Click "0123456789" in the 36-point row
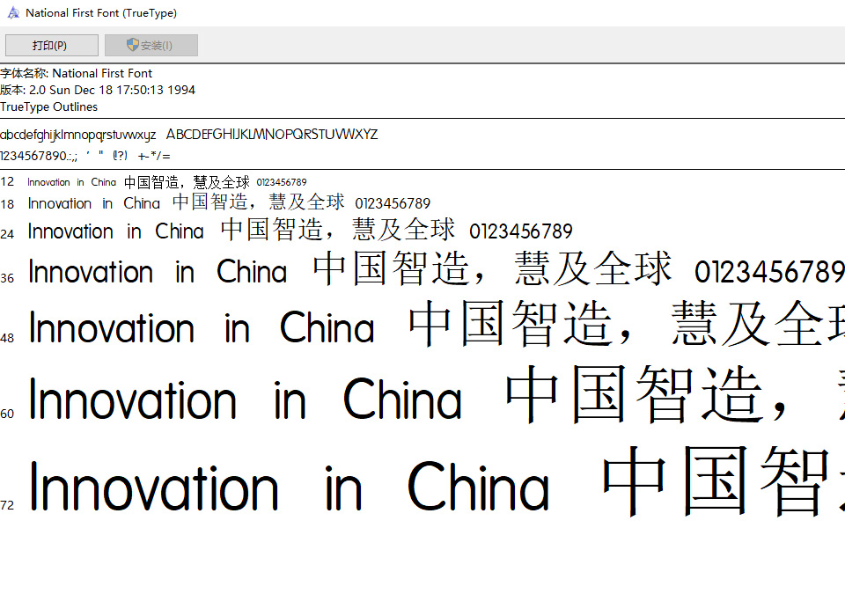Screen dimensions: 845x616 [x=769, y=272]
